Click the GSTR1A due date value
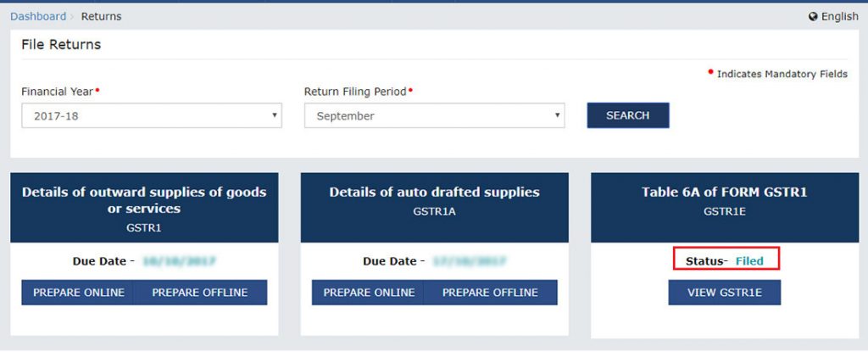The width and height of the screenshot is (868, 352). point(469,261)
